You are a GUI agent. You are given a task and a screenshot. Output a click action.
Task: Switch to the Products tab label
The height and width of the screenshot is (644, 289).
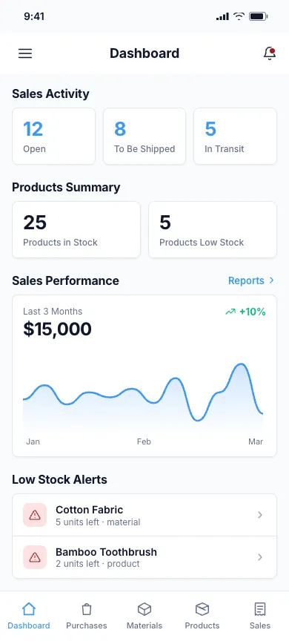point(202,625)
